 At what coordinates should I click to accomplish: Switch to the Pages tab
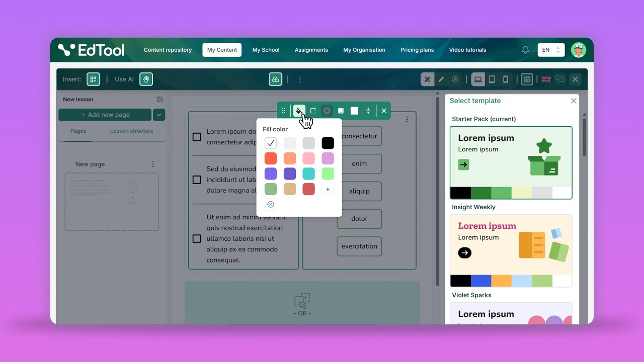click(78, 131)
